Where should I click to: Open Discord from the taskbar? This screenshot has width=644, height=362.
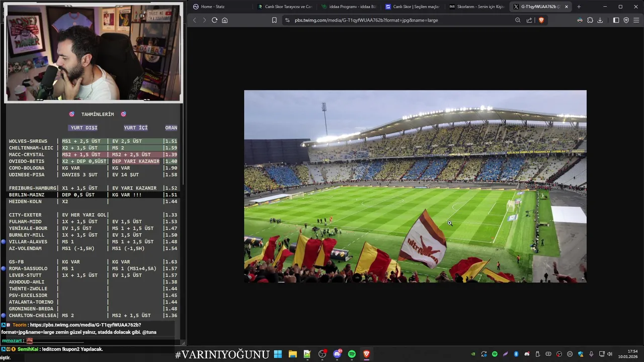coord(337,354)
